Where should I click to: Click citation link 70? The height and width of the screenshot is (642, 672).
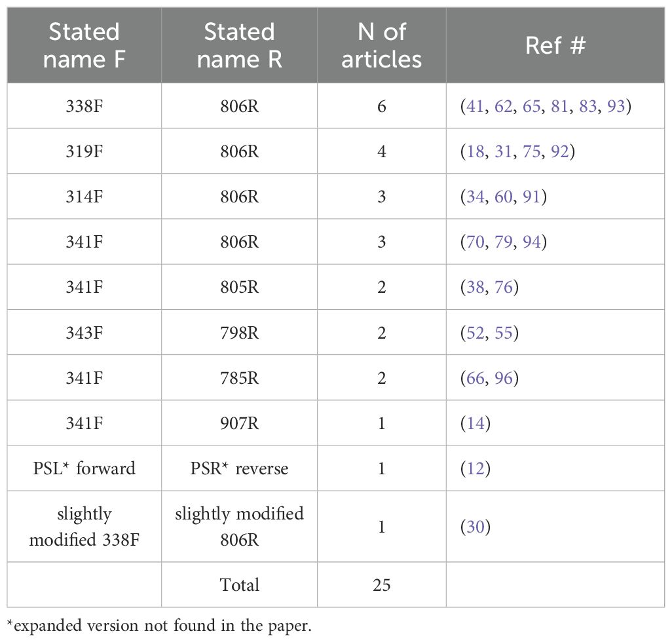[x=476, y=242]
